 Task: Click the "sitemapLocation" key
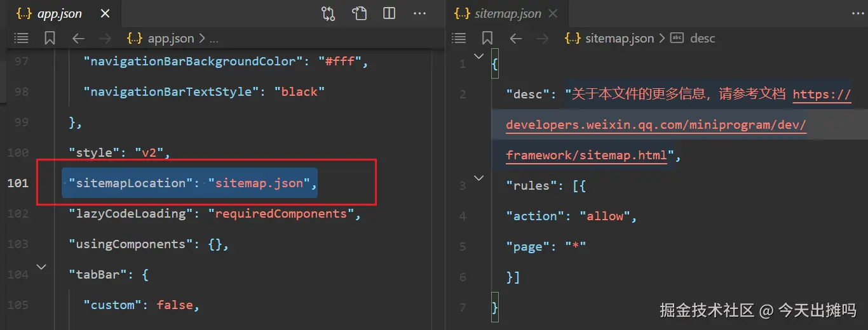pyautogui.click(x=130, y=183)
